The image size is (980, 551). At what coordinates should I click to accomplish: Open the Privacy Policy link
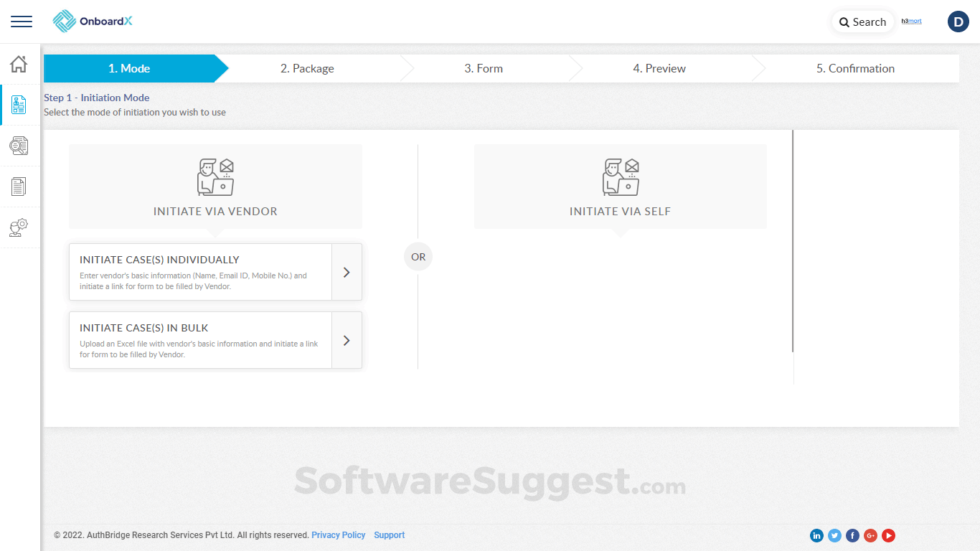click(338, 534)
